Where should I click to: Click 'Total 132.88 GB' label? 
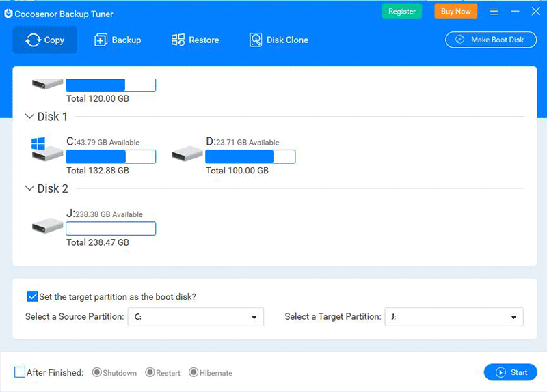pos(98,171)
